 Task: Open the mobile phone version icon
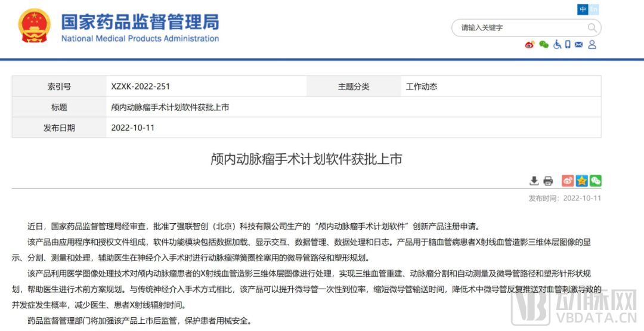click(568, 45)
